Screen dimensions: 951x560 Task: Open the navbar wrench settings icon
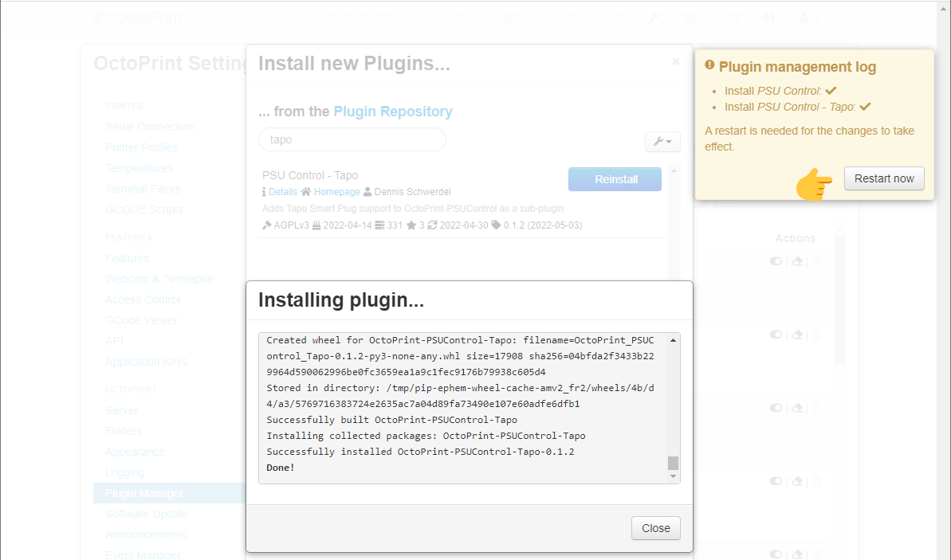(654, 18)
